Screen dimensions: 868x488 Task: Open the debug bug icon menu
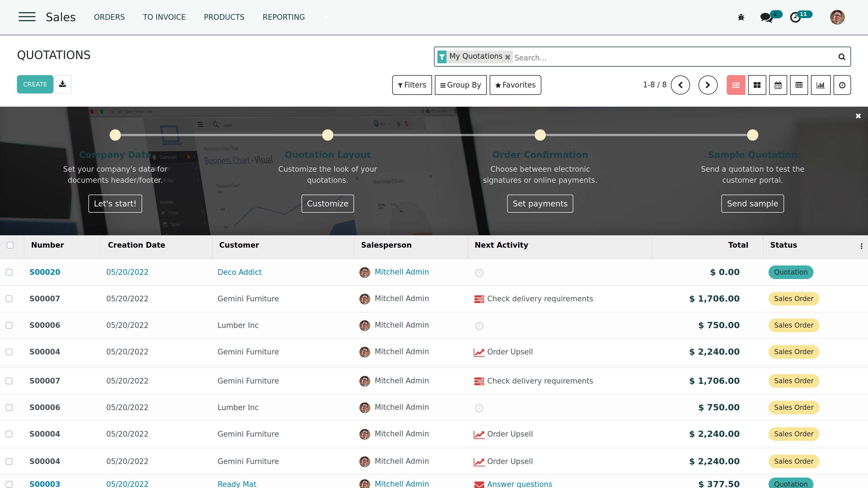pyautogui.click(x=741, y=17)
